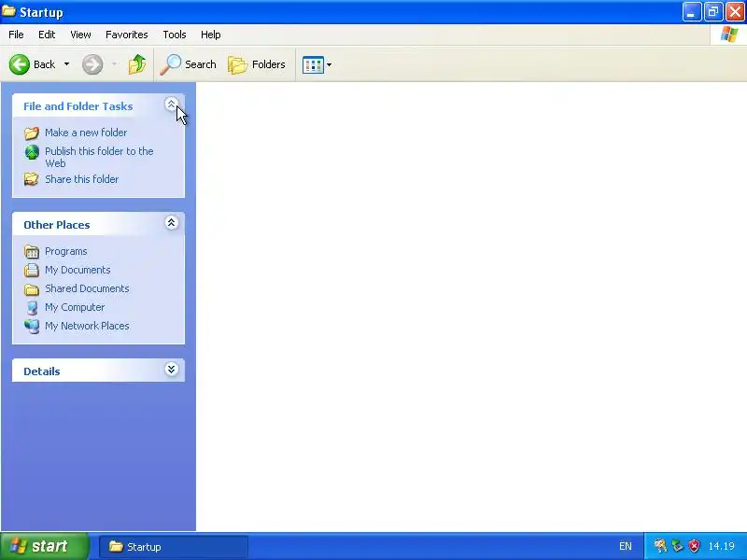Click Make a new folder link
The width and height of the screenshot is (747, 560).
[x=86, y=133]
